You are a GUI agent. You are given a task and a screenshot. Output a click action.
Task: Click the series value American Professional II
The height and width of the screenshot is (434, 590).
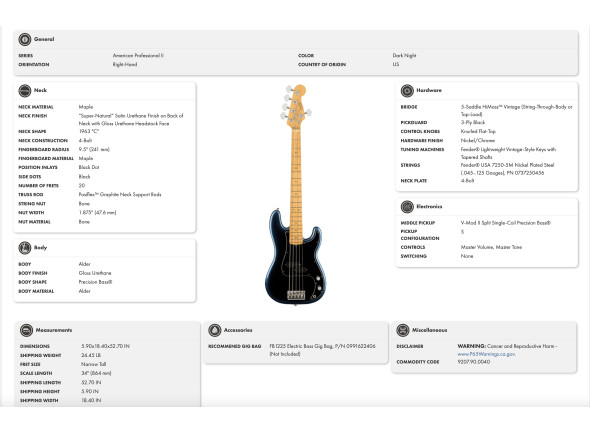(138, 55)
